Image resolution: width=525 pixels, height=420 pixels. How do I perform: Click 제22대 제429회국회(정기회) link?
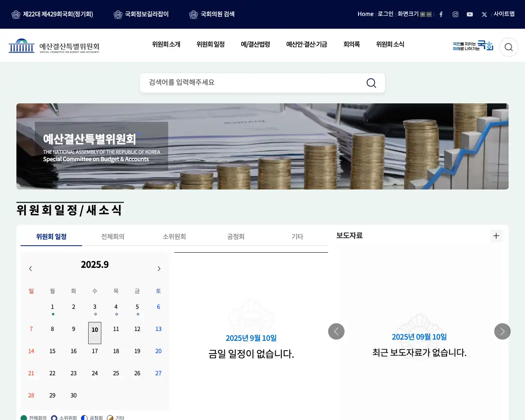(52, 14)
